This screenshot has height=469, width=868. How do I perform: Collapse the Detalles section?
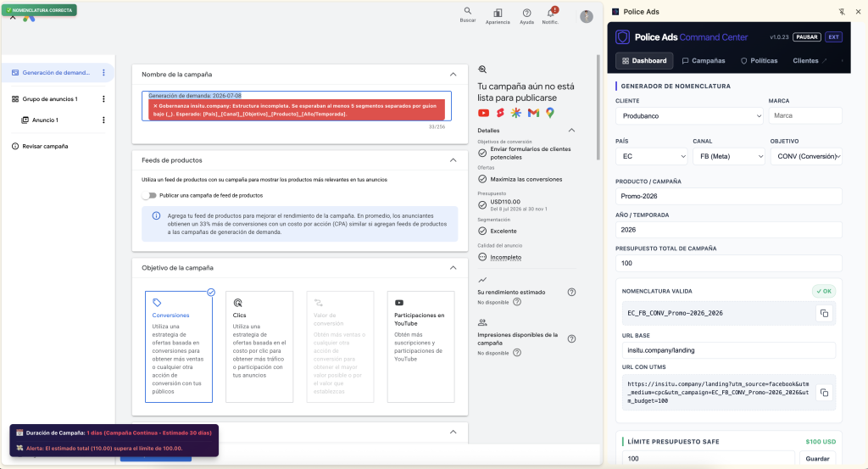coord(571,131)
